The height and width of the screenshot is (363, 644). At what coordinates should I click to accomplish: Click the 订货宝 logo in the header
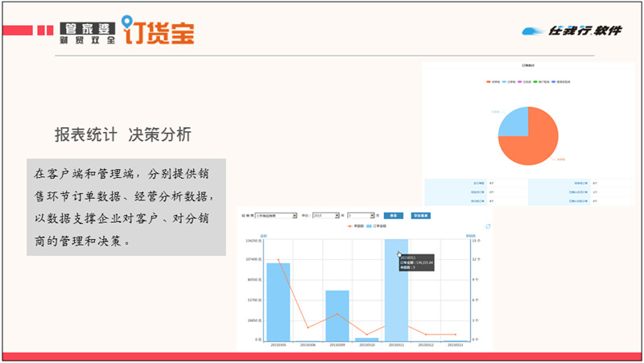tap(158, 31)
